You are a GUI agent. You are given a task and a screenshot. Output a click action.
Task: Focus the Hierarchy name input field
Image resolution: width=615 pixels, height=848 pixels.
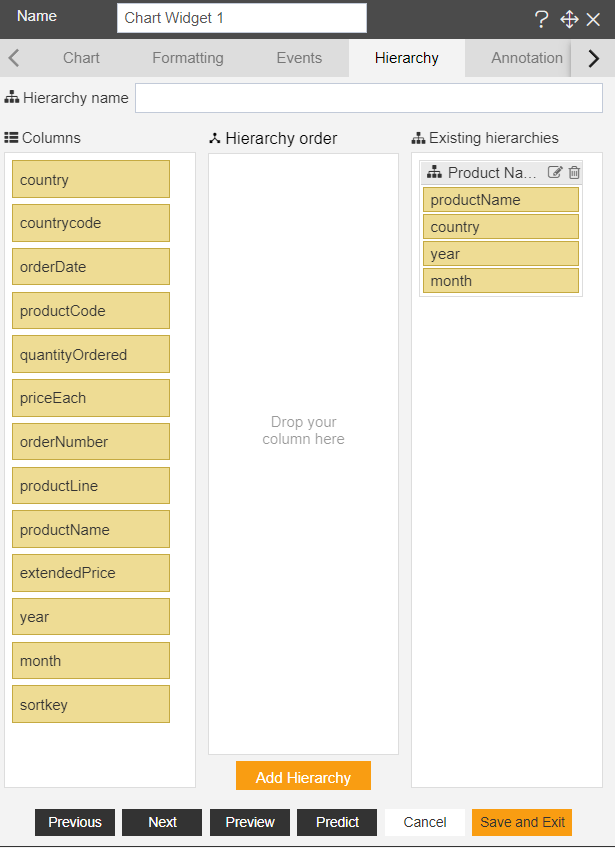click(x=368, y=98)
